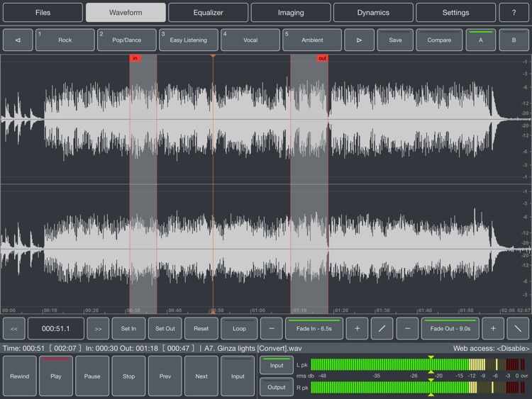Skip forward with the >> button
The width and height of the screenshot is (532, 399).
98,328
